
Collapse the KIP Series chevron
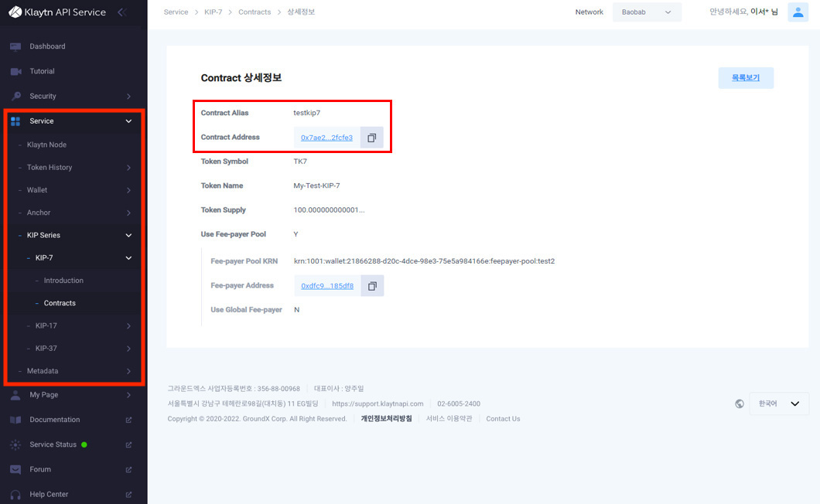[128, 235]
